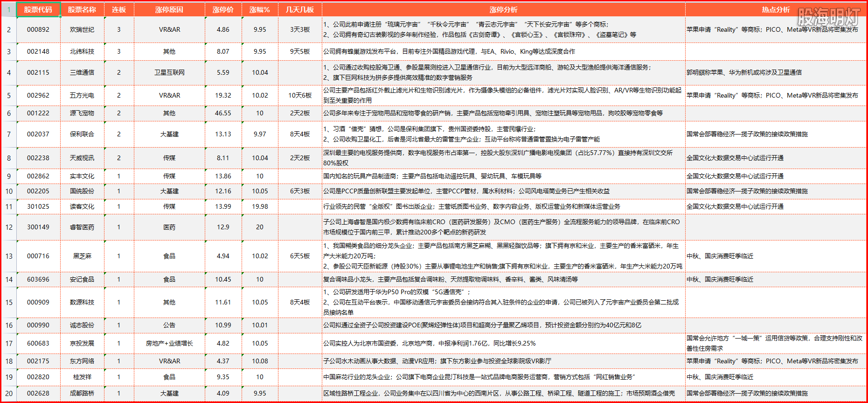868x403 pixels.
Task: Click the 卫星互联网 reason cell
Action: click(169, 72)
